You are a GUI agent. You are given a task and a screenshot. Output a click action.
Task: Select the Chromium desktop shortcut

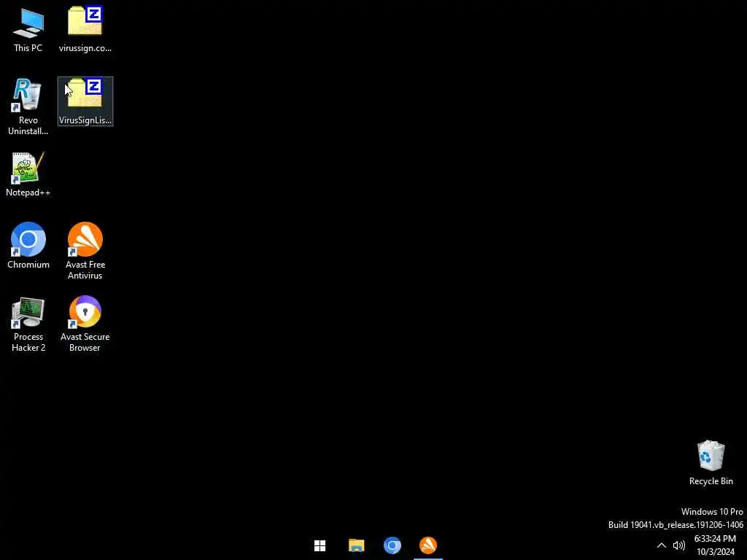(28, 246)
